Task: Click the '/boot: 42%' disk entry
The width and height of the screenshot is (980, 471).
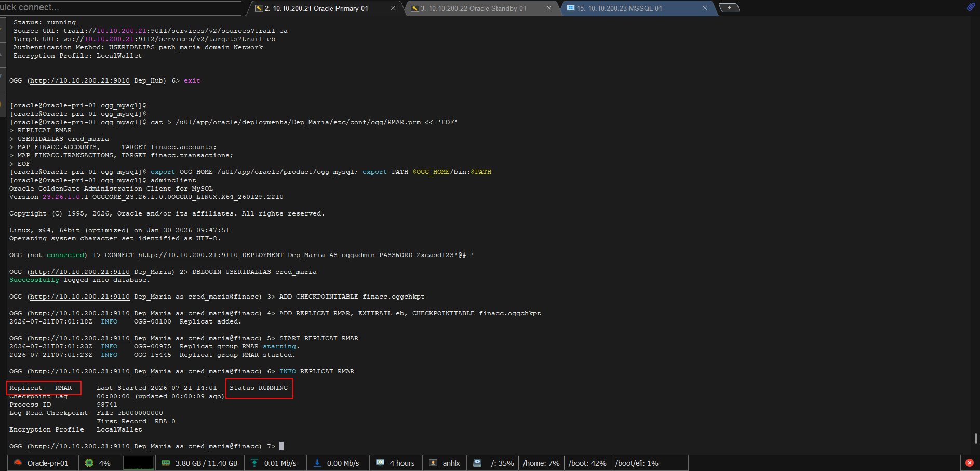Action: click(x=587, y=463)
